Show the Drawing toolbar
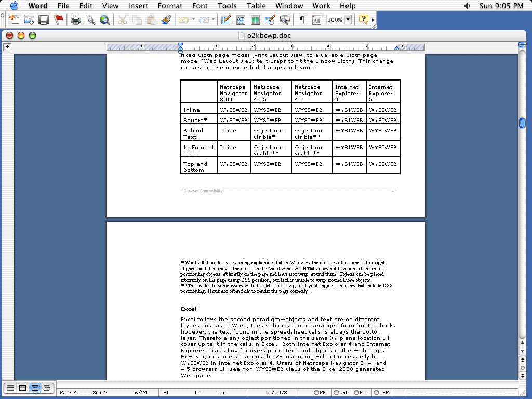 click(270, 20)
